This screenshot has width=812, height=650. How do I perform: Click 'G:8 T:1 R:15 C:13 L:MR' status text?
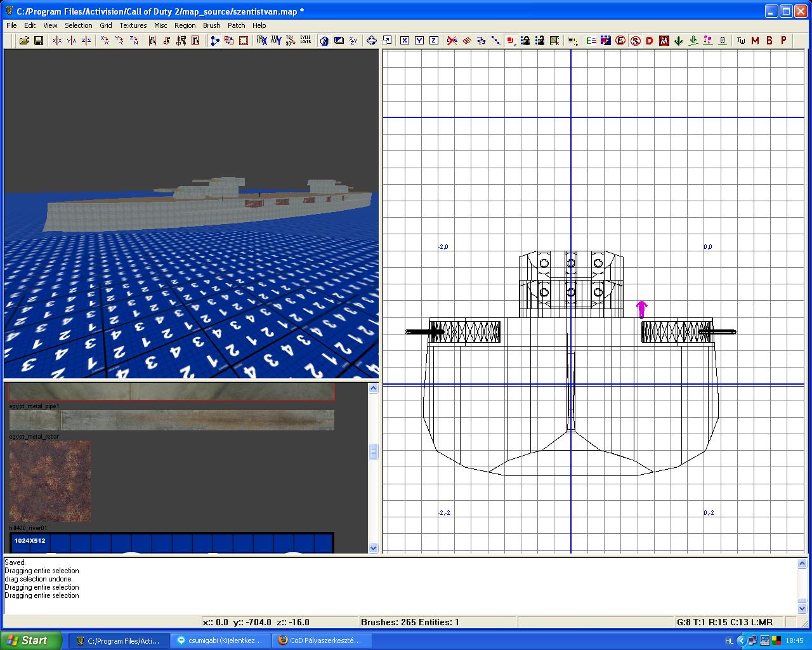(724, 622)
